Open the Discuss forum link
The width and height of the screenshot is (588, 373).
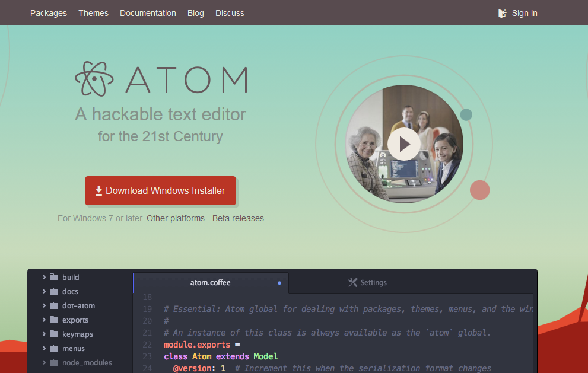pyautogui.click(x=230, y=13)
